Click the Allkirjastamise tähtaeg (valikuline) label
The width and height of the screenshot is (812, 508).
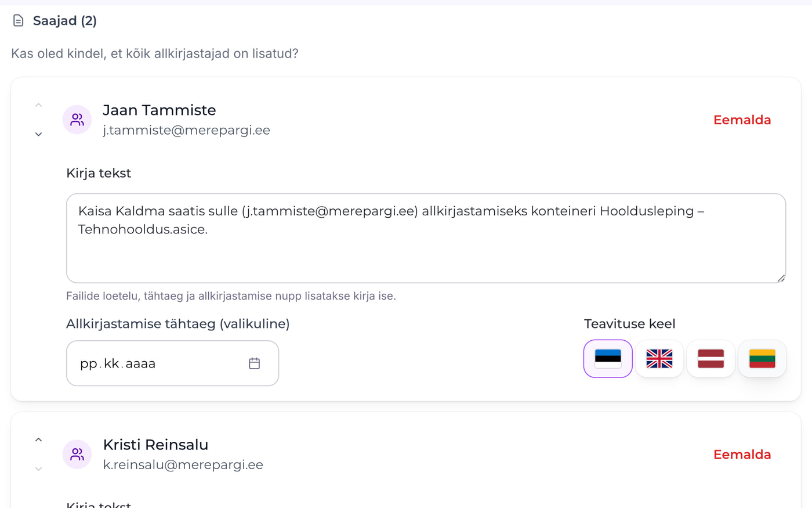[x=178, y=324]
